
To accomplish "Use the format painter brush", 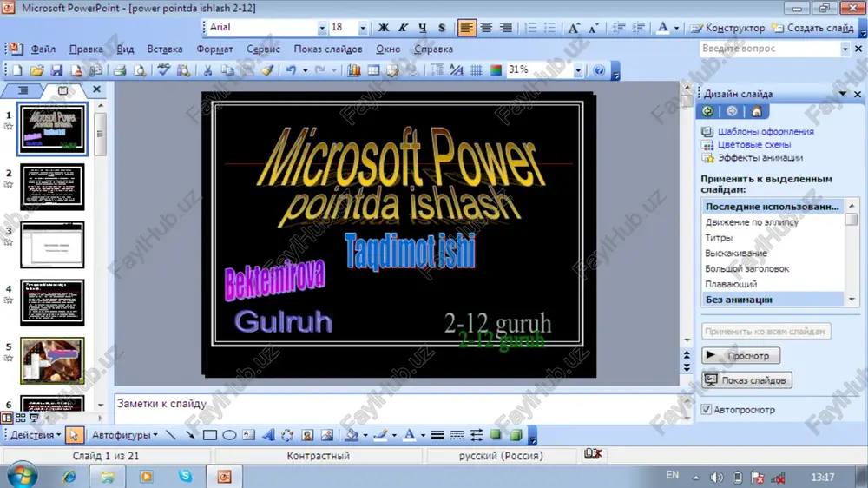I will 266,70.
